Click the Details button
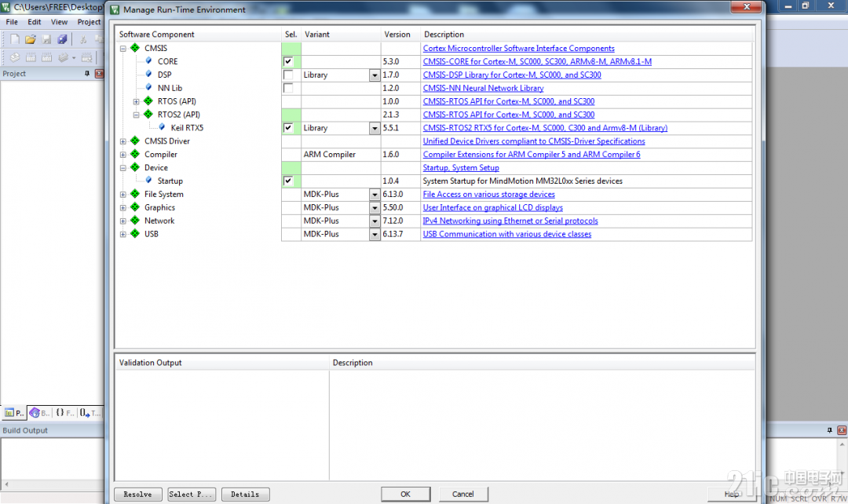 (245, 495)
